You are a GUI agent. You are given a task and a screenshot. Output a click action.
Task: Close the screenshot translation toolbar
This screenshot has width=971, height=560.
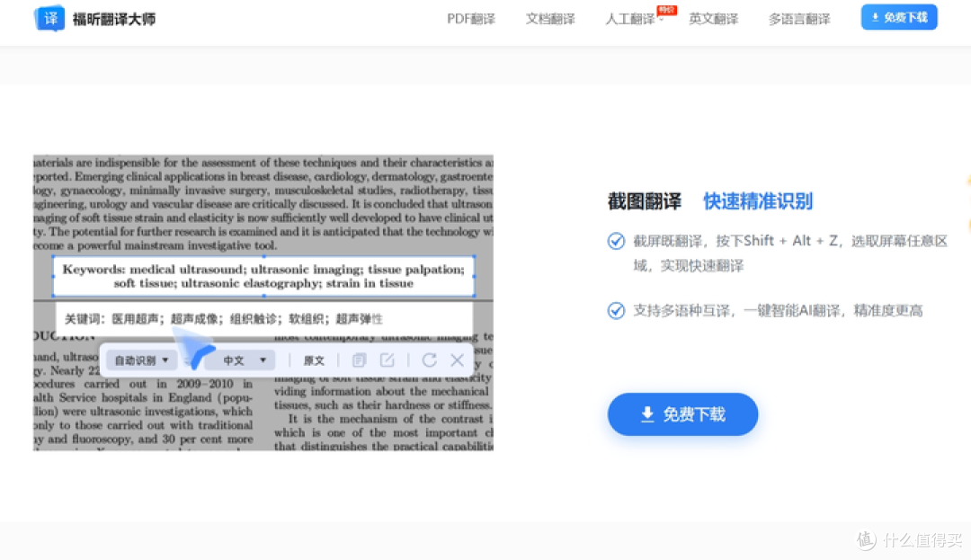coord(457,360)
